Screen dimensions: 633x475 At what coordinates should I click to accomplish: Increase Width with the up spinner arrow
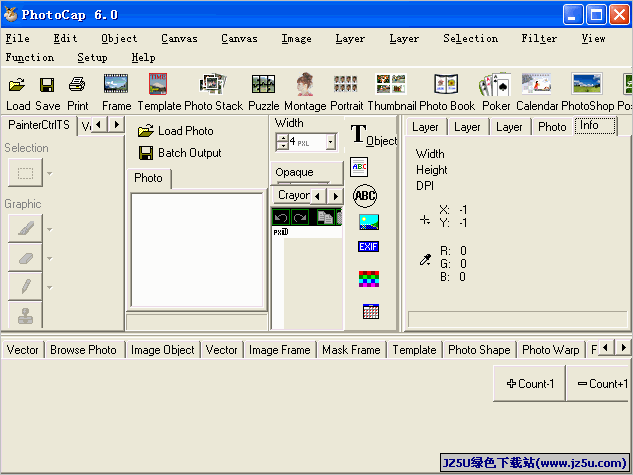(283, 138)
